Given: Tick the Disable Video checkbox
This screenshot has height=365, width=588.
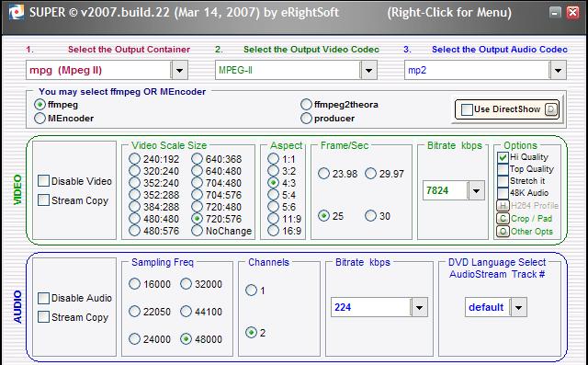Looking at the screenshot, I should pos(43,181).
